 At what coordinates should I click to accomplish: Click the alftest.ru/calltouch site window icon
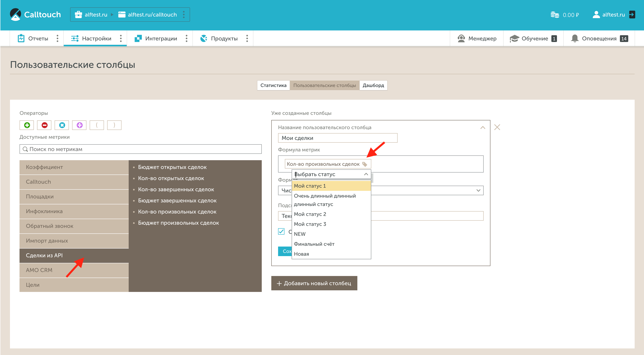pyautogui.click(x=122, y=15)
